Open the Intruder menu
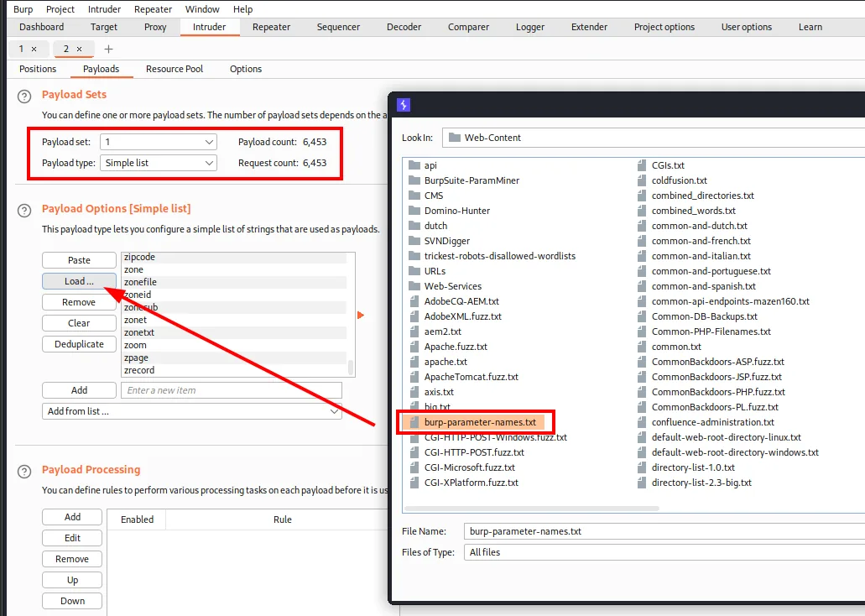The height and width of the screenshot is (616, 865). 104,9
